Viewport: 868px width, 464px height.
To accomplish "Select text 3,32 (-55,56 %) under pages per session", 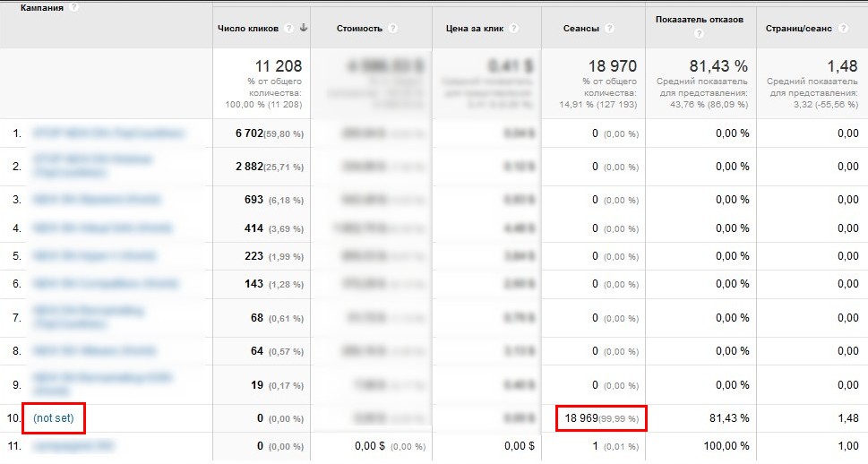I will point(826,104).
